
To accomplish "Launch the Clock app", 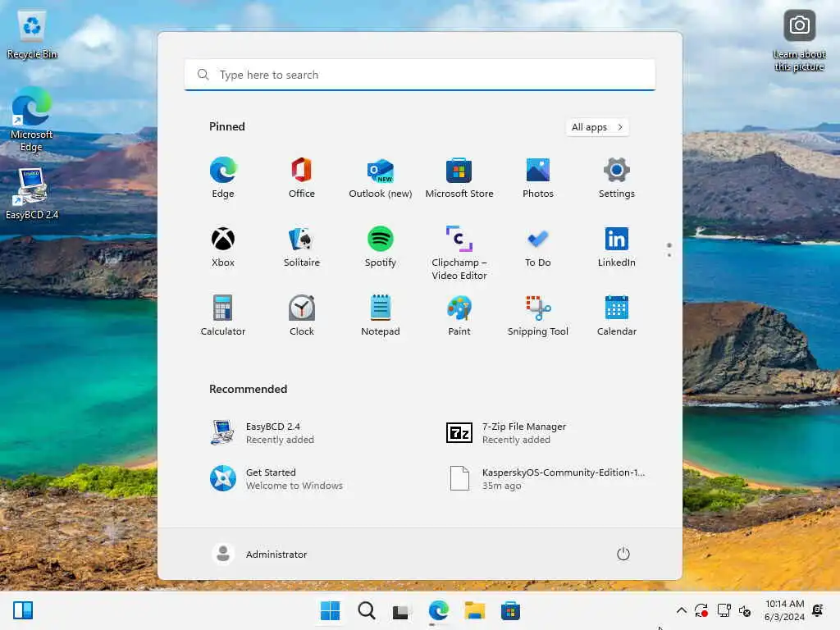I will pyautogui.click(x=302, y=316).
